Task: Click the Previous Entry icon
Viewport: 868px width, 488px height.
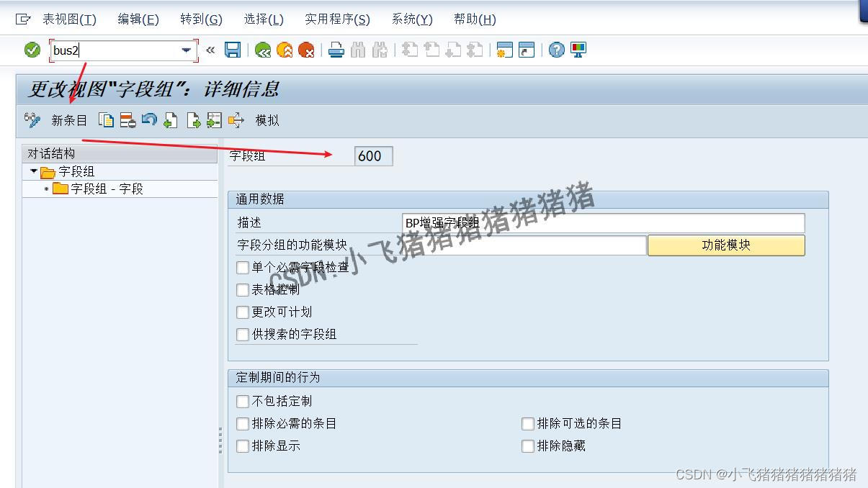Action: coord(171,120)
